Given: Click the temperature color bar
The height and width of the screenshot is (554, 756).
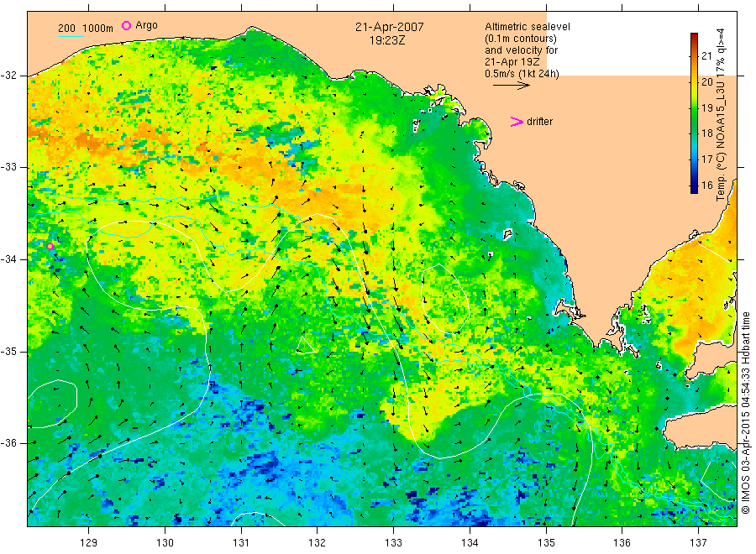Looking at the screenshot, I should [x=694, y=113].
